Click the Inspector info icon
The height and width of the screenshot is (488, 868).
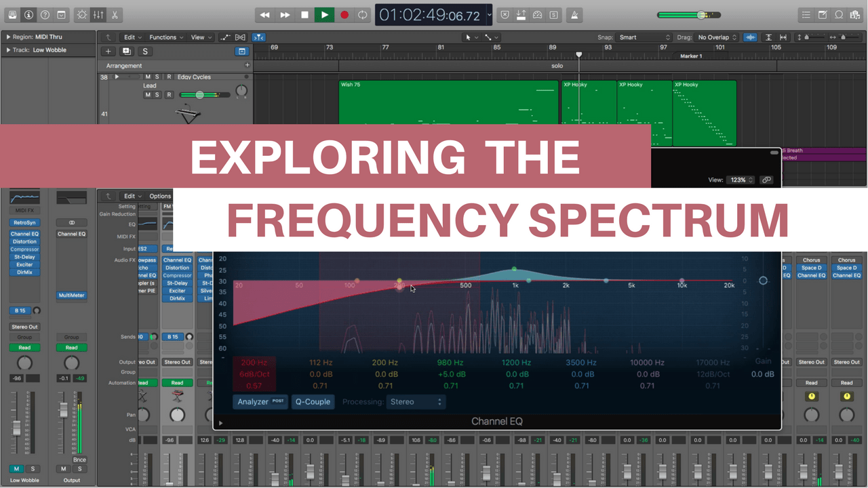[x=28, y=14]
